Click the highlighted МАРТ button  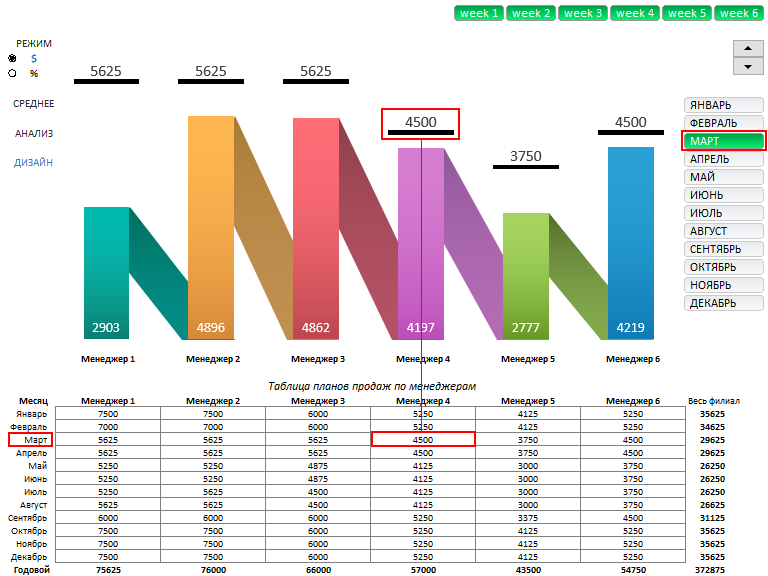click(724, 141)
